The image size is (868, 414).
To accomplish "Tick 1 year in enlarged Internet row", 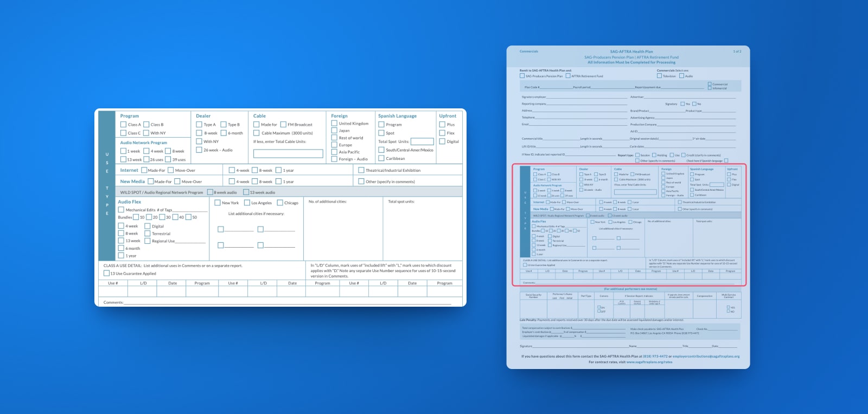I will 278,170.
